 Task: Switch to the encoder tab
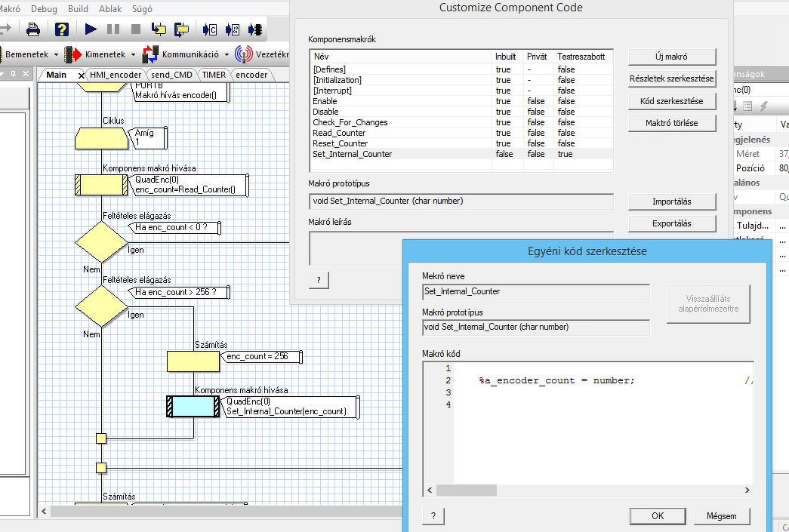coord(251,75)
